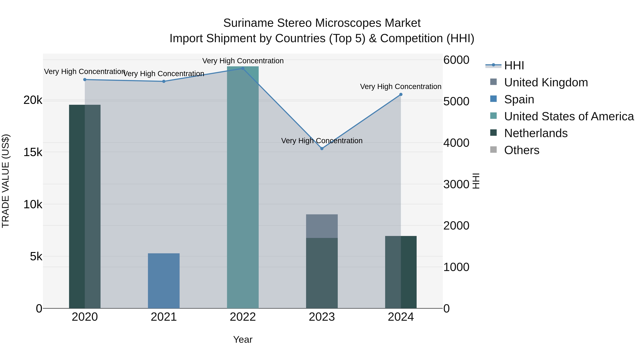Click the Spain blue legend swatch
Screen dimensions: 644x362
(x=494, y=99)
